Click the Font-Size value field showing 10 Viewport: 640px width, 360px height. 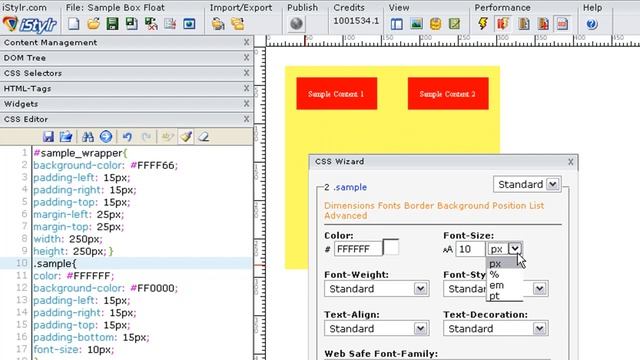470,249
